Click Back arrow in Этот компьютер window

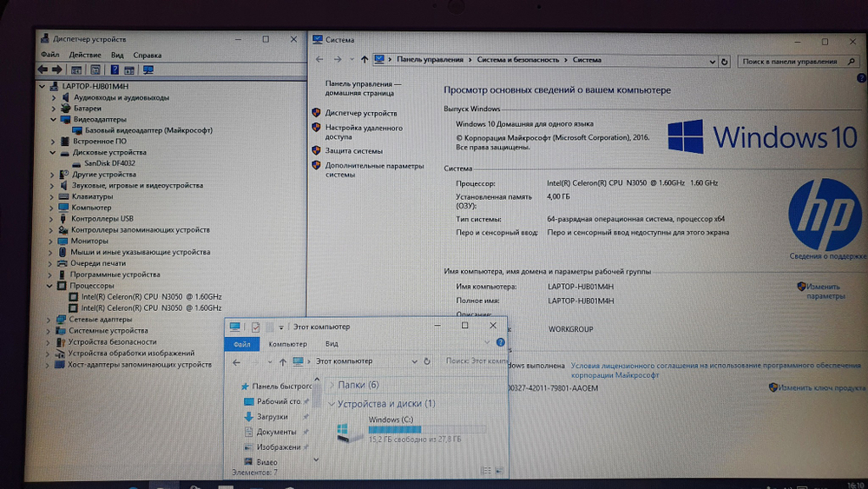[x=236, y=362]
